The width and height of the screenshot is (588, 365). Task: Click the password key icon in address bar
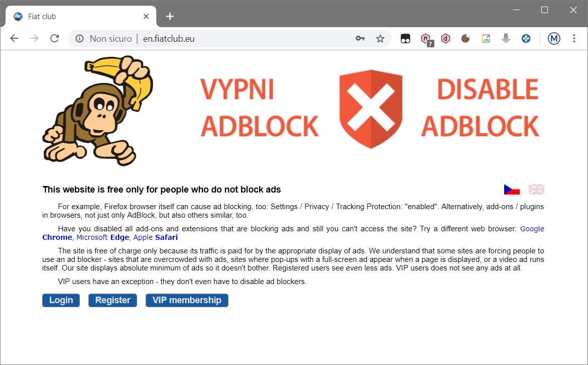[x=360, y=38]
